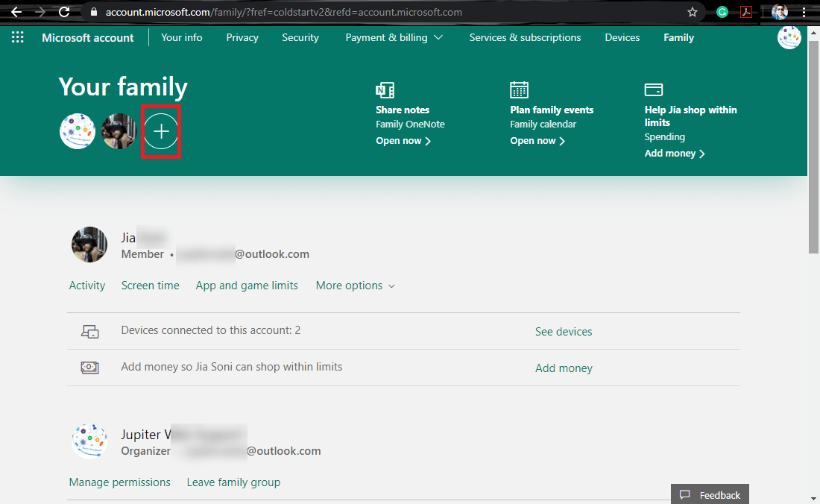Click Leave family group link
This screenshot has width=820, height=504.
coord(233,482)
